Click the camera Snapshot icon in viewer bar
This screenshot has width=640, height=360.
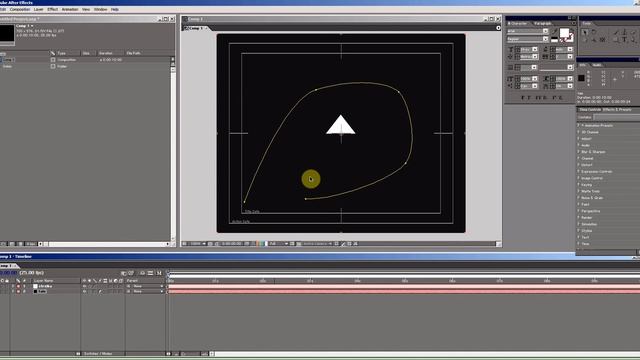(247, 244)
